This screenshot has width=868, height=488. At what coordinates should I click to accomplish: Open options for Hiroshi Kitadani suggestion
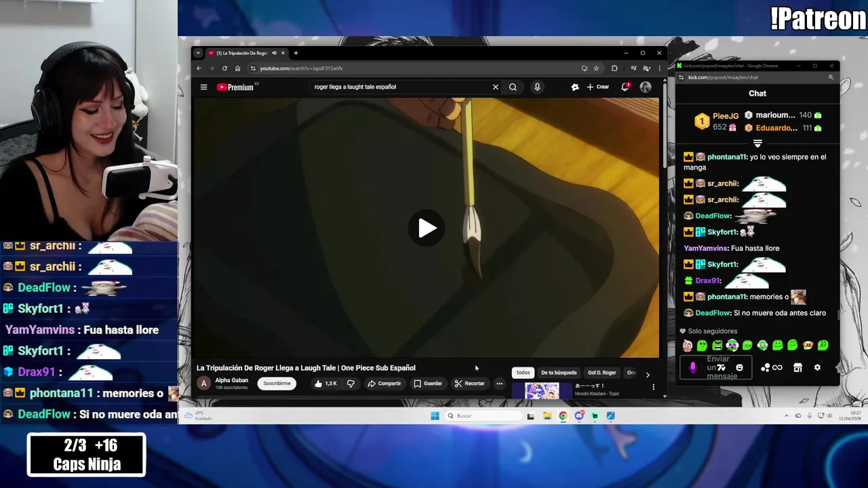point(654,387)
